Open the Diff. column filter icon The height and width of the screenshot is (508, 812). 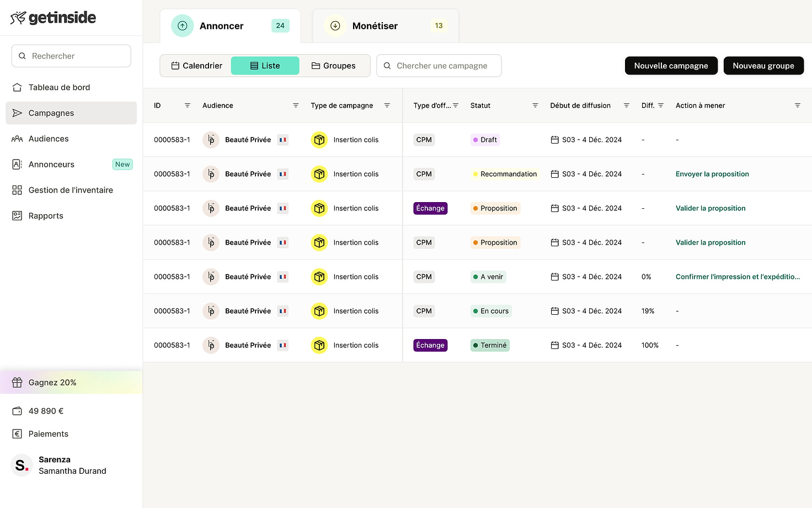pyautogui.click(x=661, y=105)
